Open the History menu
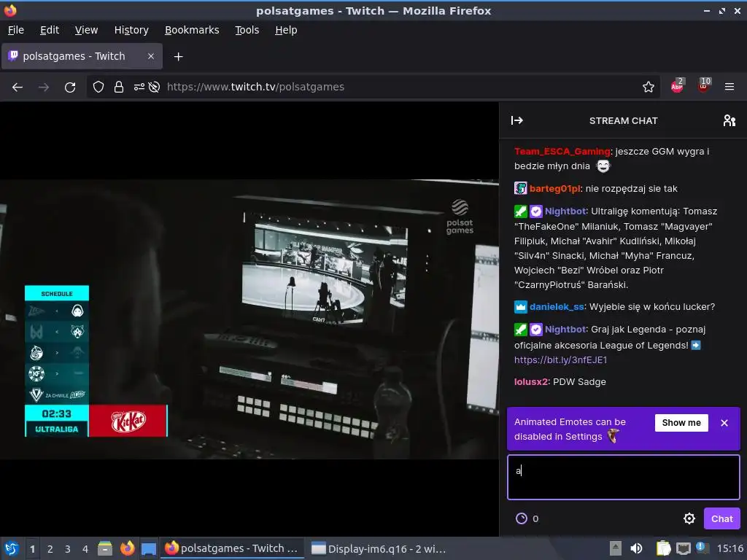The height and width of the screenshot is (560, 747). pos(131,30)
